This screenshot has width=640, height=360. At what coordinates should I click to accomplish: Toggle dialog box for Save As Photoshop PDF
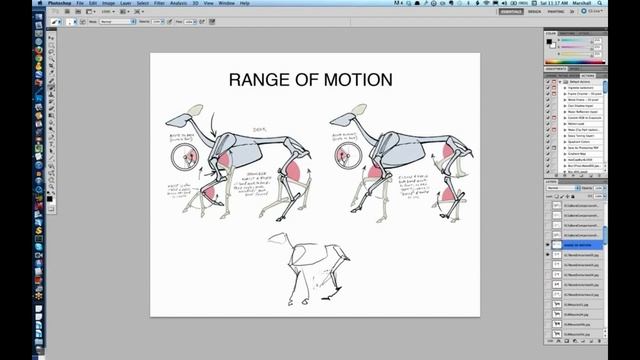tap(554, 148)
